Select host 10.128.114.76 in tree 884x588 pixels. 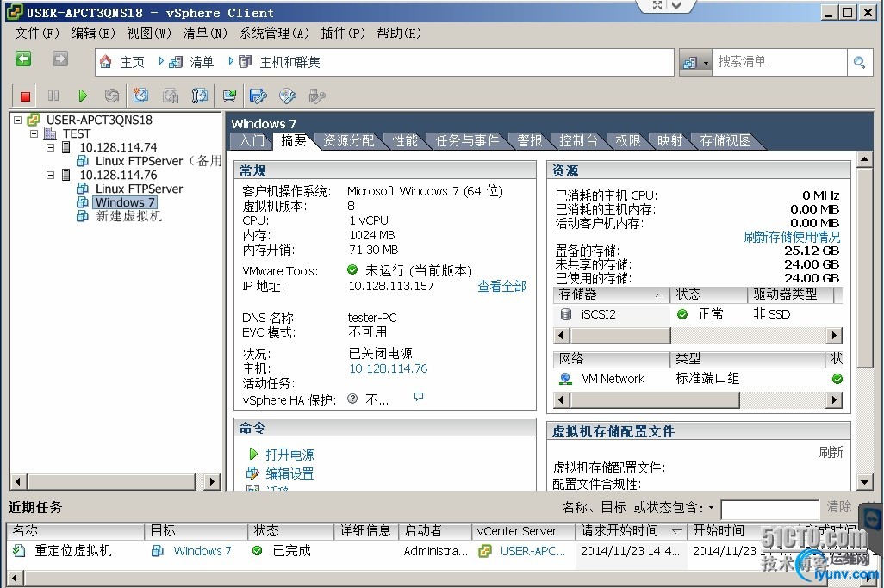(x=118, y=175)
